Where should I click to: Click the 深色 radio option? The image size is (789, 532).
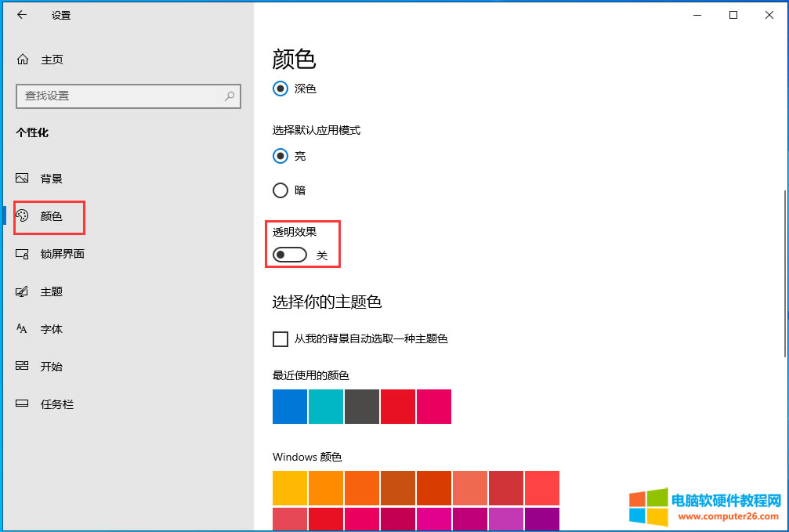(x=280, y=89)
